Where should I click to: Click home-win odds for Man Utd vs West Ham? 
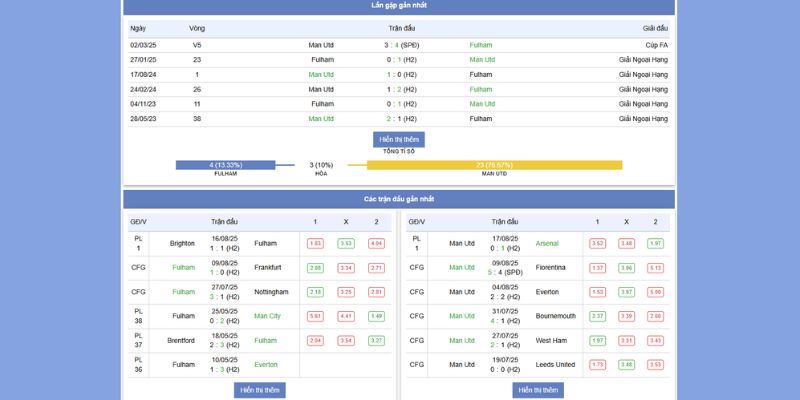click(x=597, y=341)
